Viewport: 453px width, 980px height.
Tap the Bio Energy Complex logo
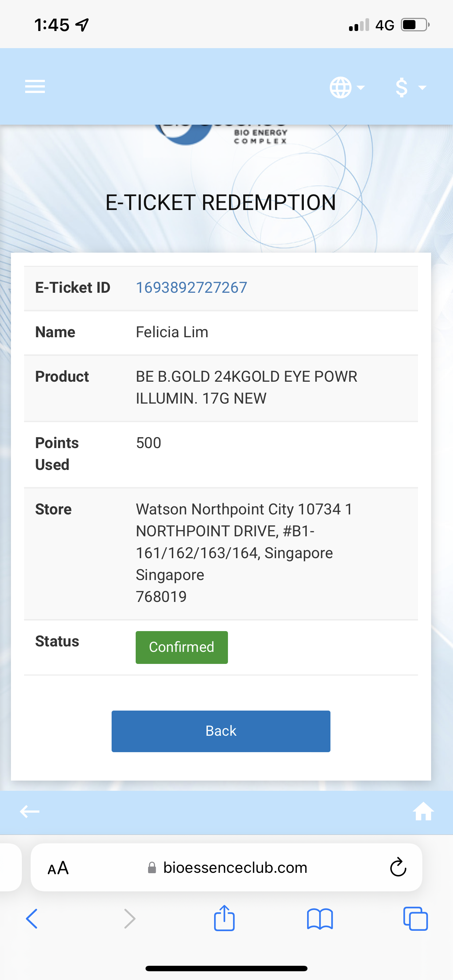point(221,135)
